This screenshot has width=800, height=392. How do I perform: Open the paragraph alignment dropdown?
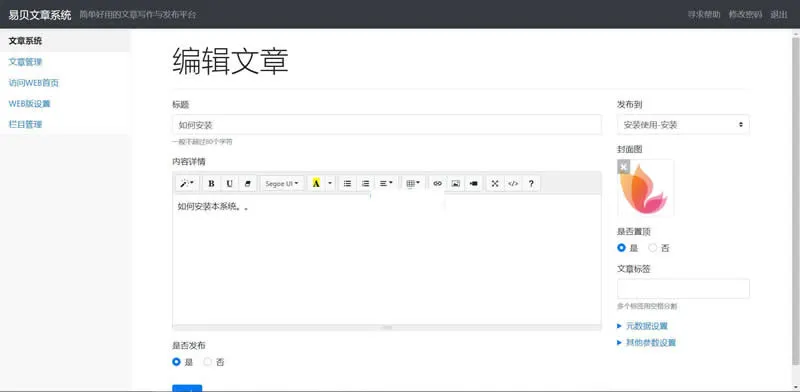click(386, 183)
